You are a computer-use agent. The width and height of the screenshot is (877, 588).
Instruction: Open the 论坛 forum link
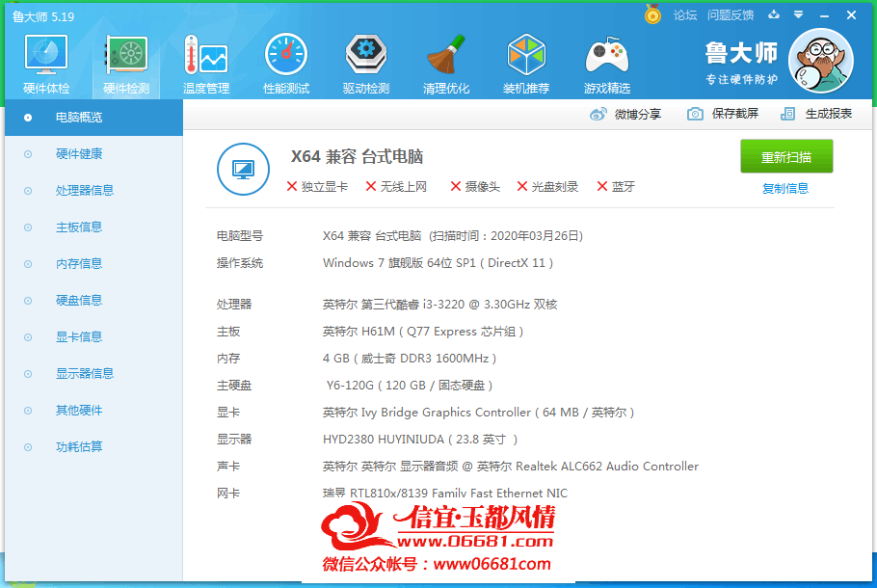(x=685, y=15)
